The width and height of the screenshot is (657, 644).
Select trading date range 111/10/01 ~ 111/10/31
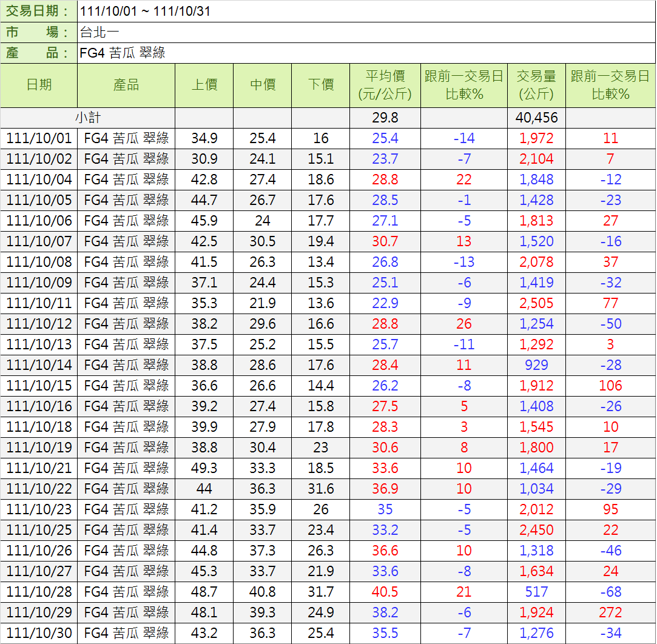coord(145,12)
